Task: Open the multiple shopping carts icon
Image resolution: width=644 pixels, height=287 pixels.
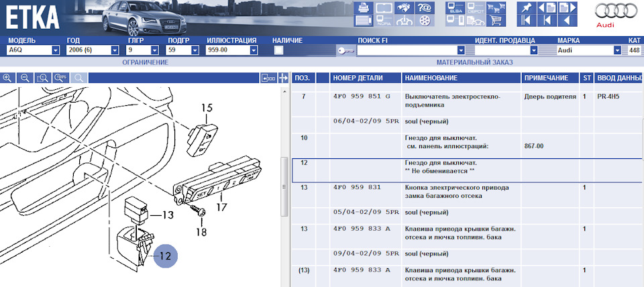Action: coord(495,7)
